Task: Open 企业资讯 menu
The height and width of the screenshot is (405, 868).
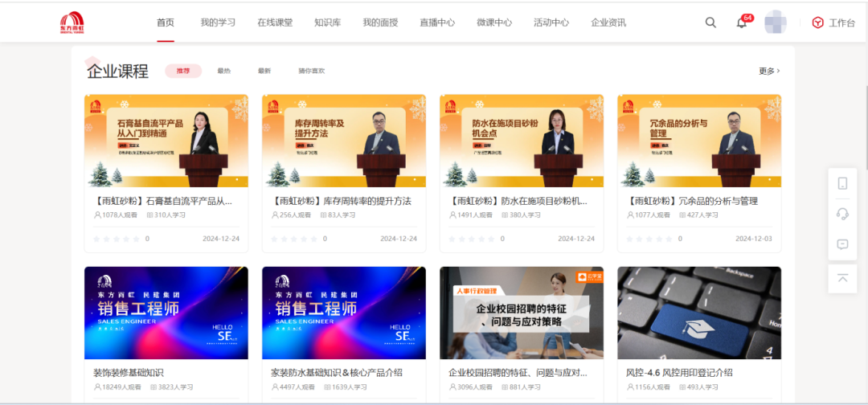Action: 608,22
